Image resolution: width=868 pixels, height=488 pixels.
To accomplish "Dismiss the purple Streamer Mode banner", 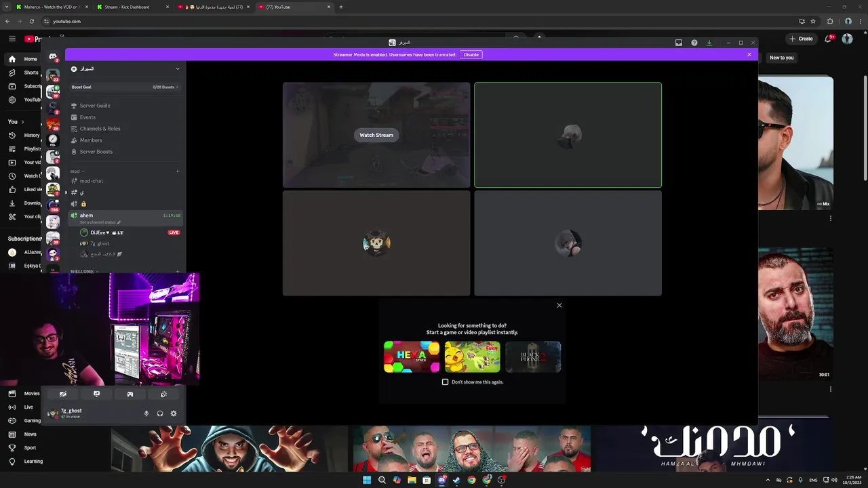I will pyautogui.click(x=749, y=54).
